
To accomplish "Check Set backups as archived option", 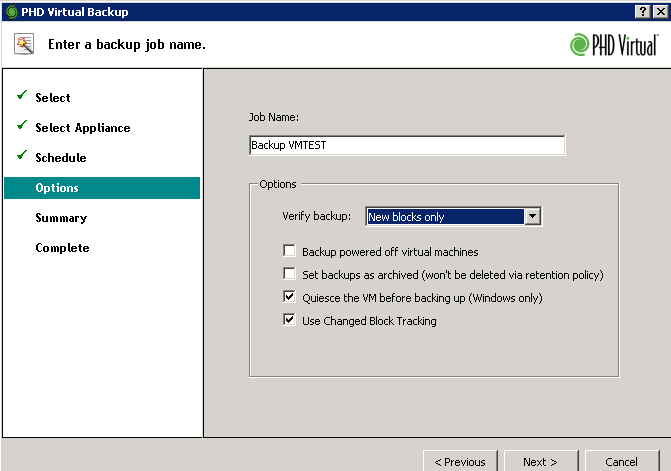I will [x=289, y=274].
